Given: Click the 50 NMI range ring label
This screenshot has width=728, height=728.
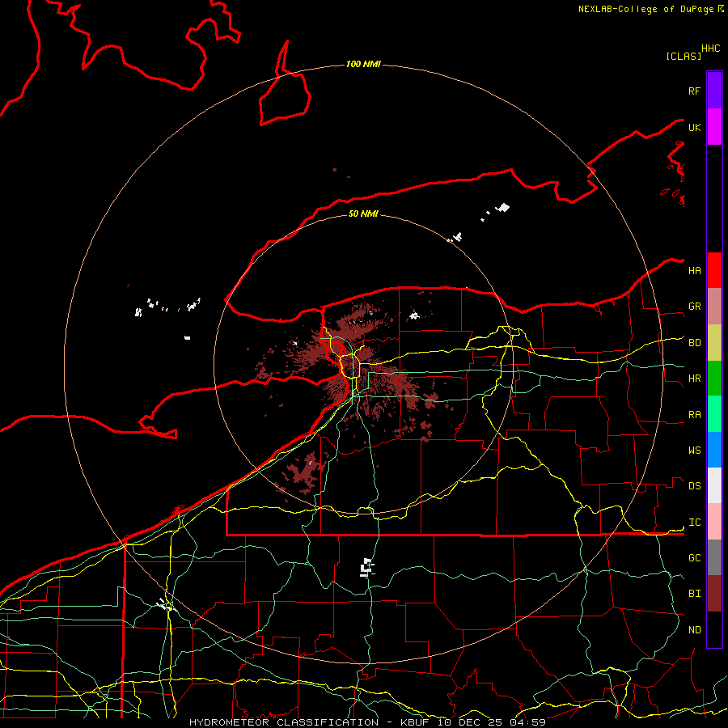Looking at the screenshot, I should click(x=363, y=214).
